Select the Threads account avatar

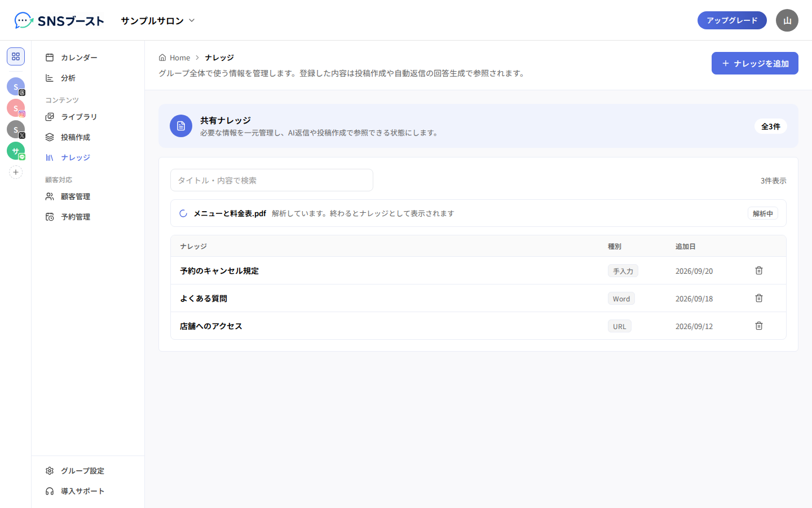[16, 86]
